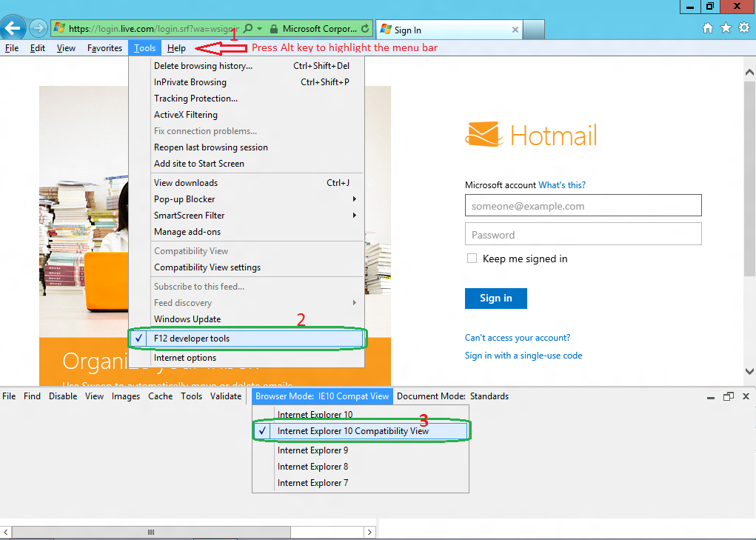
Task: Open the Help menu
Action: click(176, 47)
